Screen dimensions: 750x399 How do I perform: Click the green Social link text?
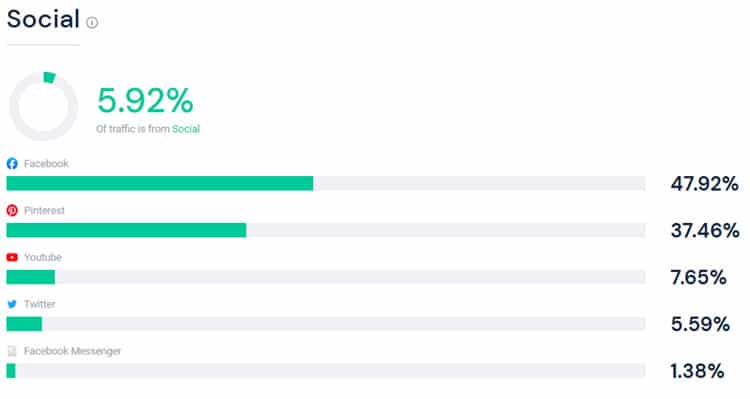click(x=186, y=129)
